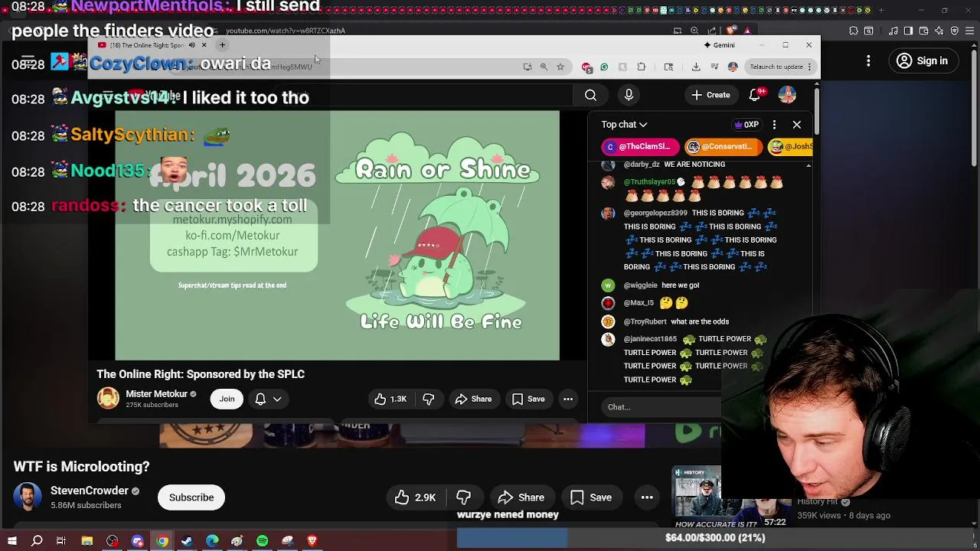The width and height of the screenshot is (980, 551).
Task: Click Mister Metokur channel avatar
Action: pyautogui.click(x=108, y=398)
